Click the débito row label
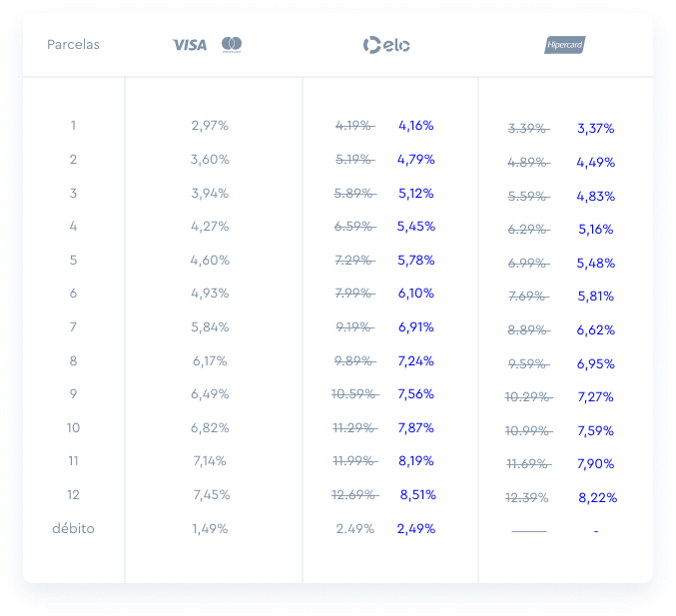Image resolution: width=676 pixels, height=616 pixels. tap(73, 528)
